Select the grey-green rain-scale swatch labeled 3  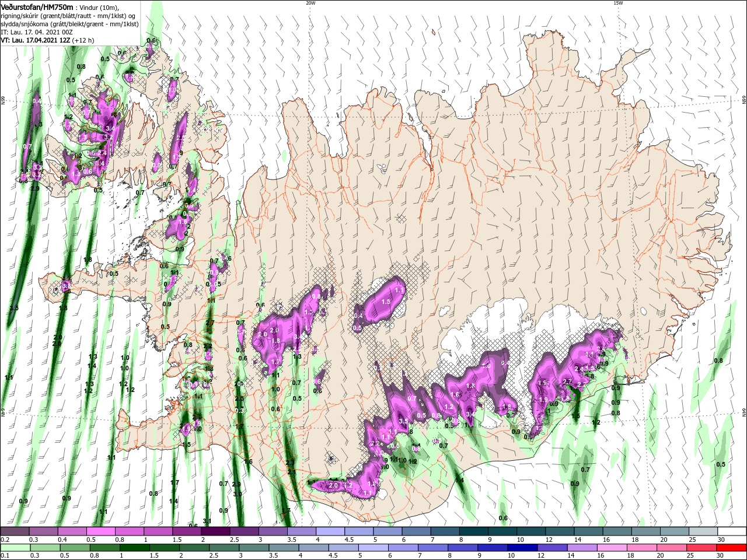pyautogui.click(x=254, y=548)
